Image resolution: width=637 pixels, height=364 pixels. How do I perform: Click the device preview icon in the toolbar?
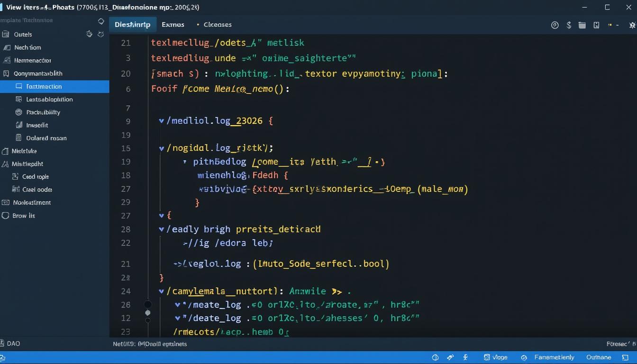point(596,25)
